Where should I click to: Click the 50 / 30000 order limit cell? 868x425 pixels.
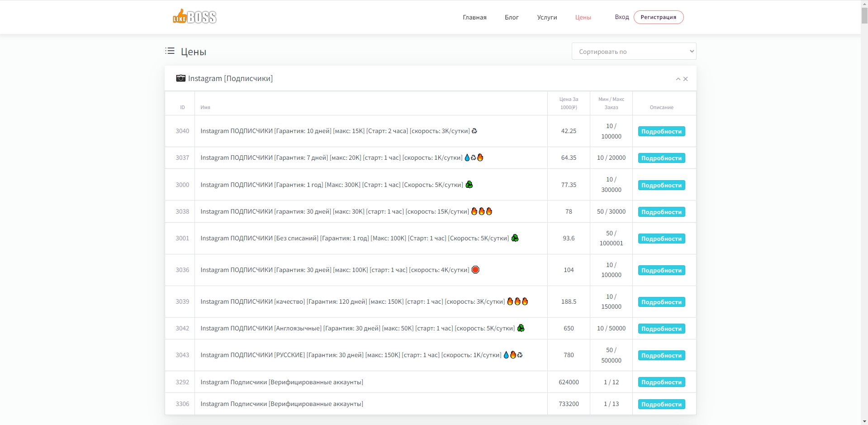pyautogui.click(x=611, y=211)
